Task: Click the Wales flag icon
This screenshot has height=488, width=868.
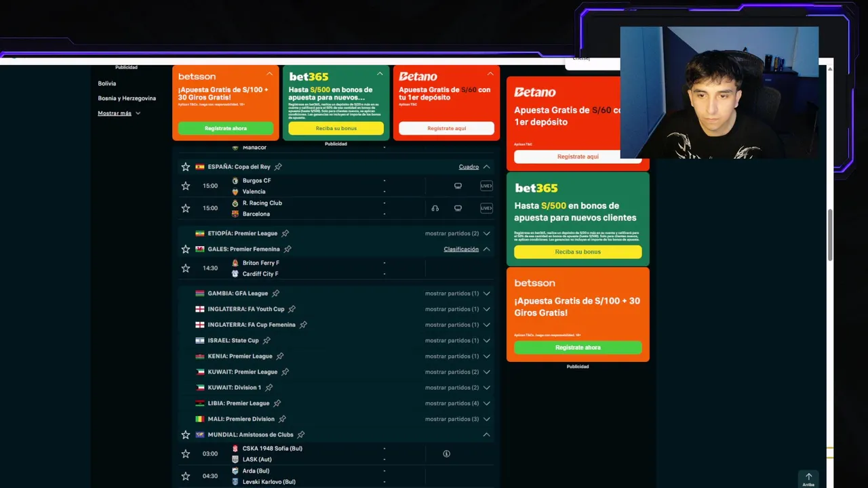Action: (200, 249)
